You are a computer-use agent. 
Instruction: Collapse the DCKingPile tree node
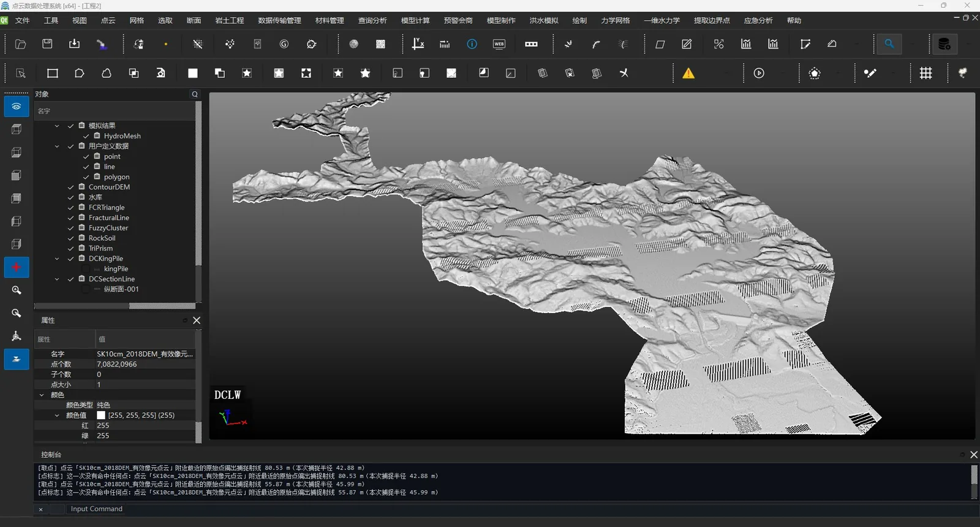57,259
